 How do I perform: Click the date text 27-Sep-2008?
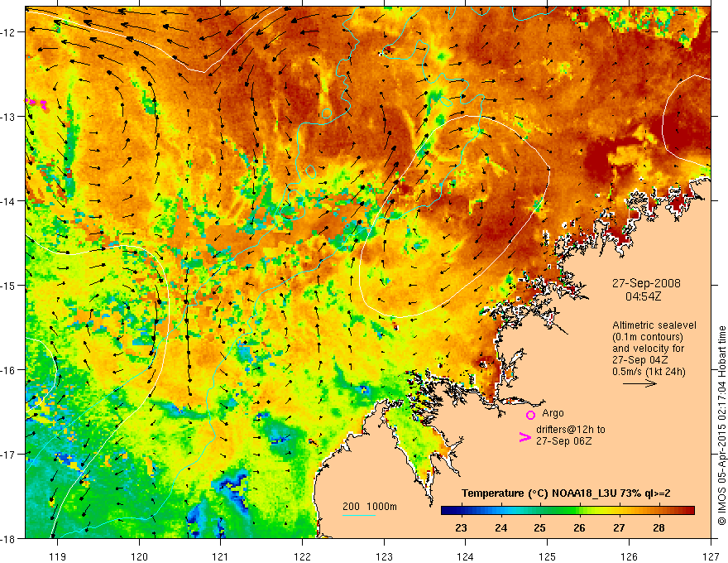(646, 283)
